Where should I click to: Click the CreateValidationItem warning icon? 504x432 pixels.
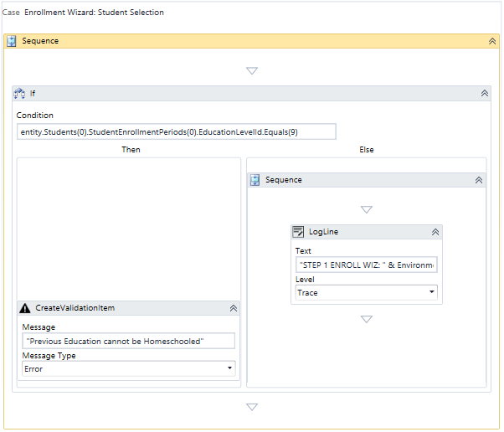coord(25,308)
